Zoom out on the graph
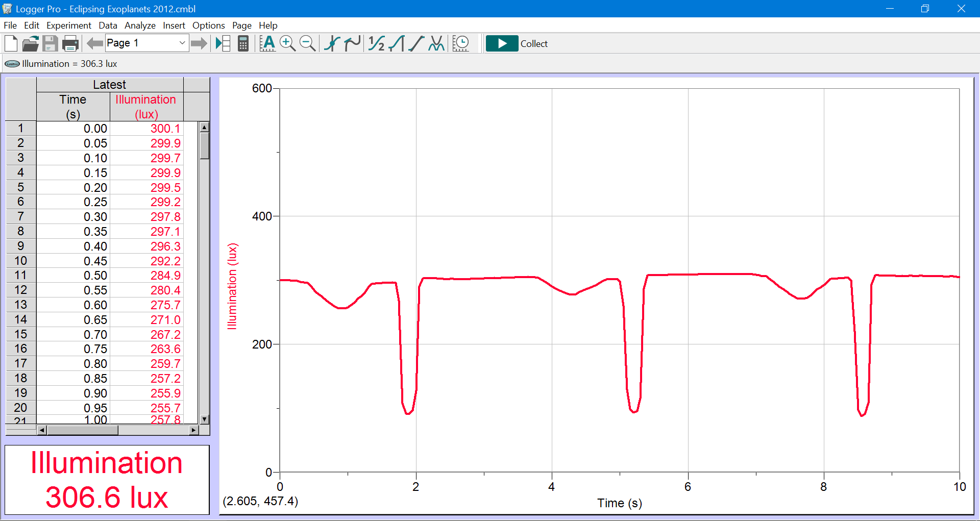Viewport: 980px width, 521px height. tap(307, 44)
